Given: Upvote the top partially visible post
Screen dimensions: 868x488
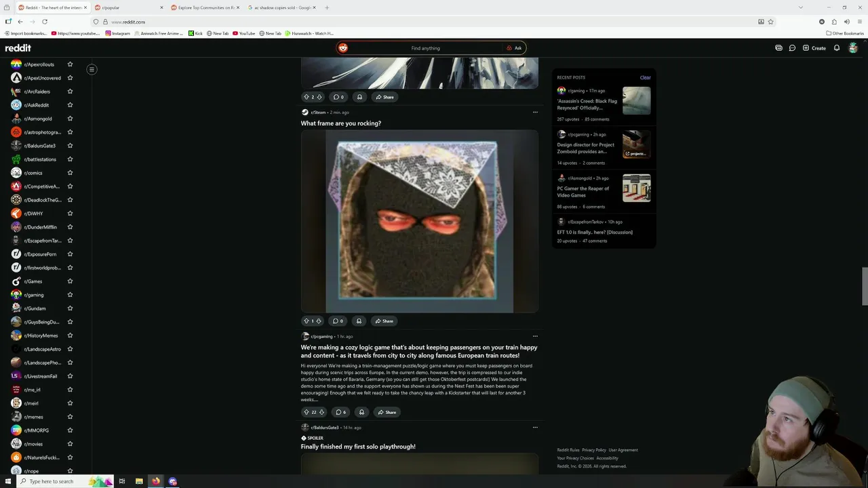Looking at the screenshot, I should (x=306, y=97).
